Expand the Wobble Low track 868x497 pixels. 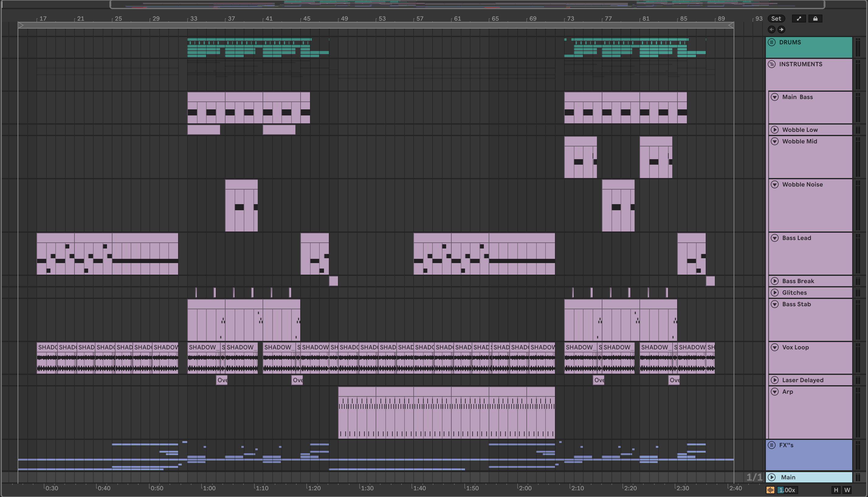pyautogui.click(x=775, y=130)
